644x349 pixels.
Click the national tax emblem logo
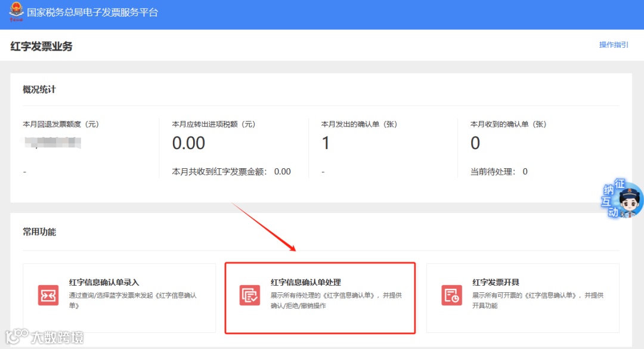(16, 11)
